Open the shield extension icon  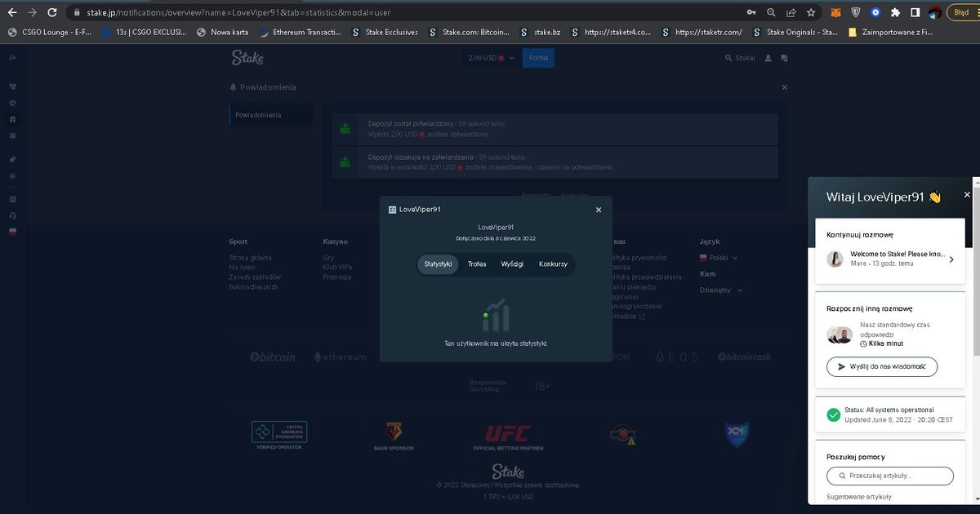pos(856,13)
